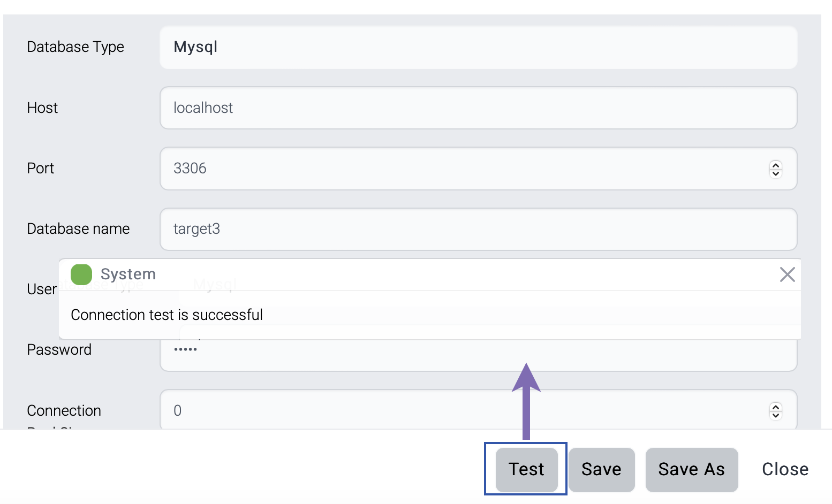
Task: Open the Database Type Mysql dropdown
Action: [478, 47]
